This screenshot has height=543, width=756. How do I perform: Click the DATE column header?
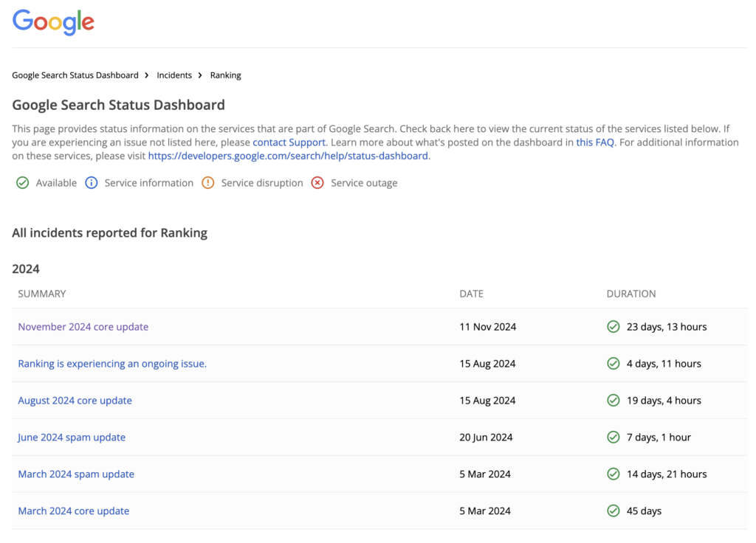tap(472, 294)
